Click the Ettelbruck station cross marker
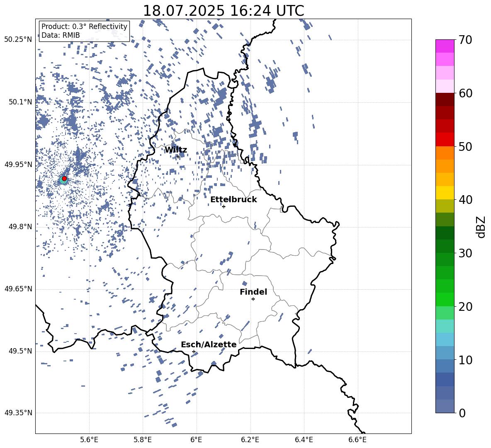The width and height of the screenshot is (491, 448). click(x=224, y=206)
